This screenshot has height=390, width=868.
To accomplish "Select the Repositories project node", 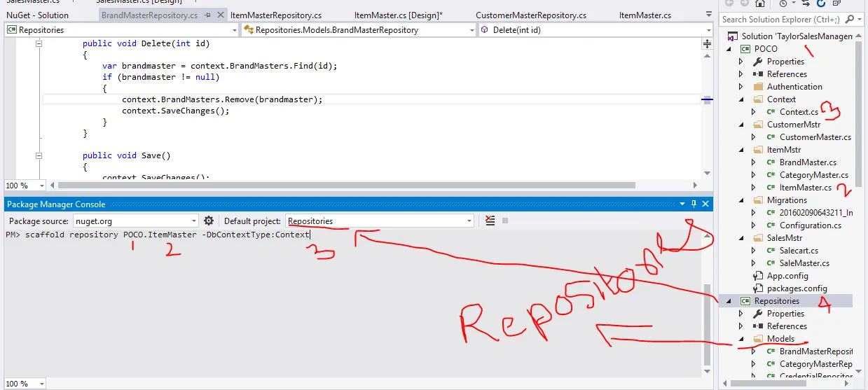I will [x=776, y=301].
